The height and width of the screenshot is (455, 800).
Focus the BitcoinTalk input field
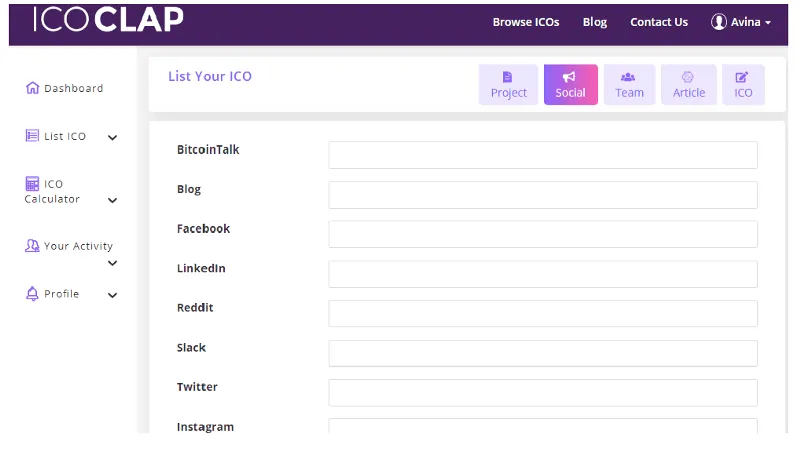[x=543, y=155]
